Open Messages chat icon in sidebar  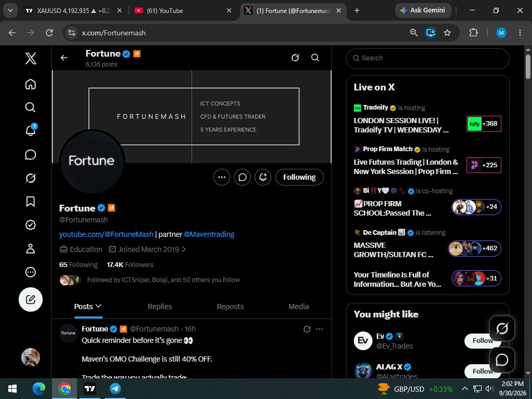click(31, 154)
